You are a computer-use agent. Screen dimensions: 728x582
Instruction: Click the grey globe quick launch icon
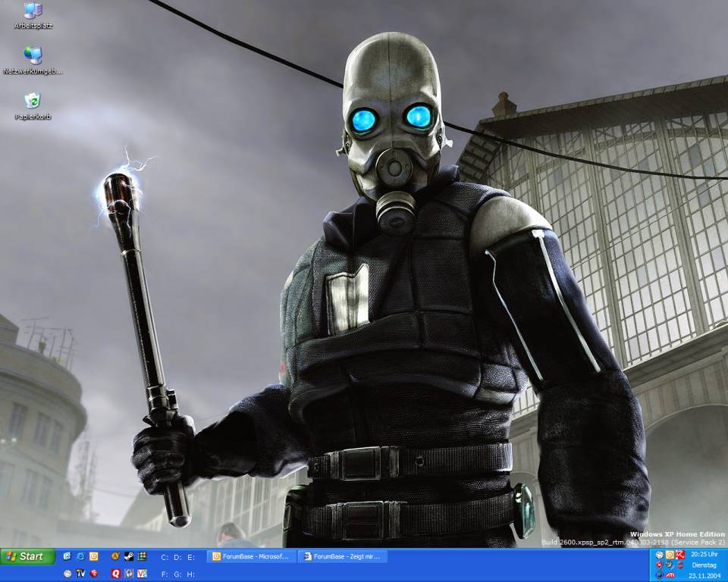67,574
